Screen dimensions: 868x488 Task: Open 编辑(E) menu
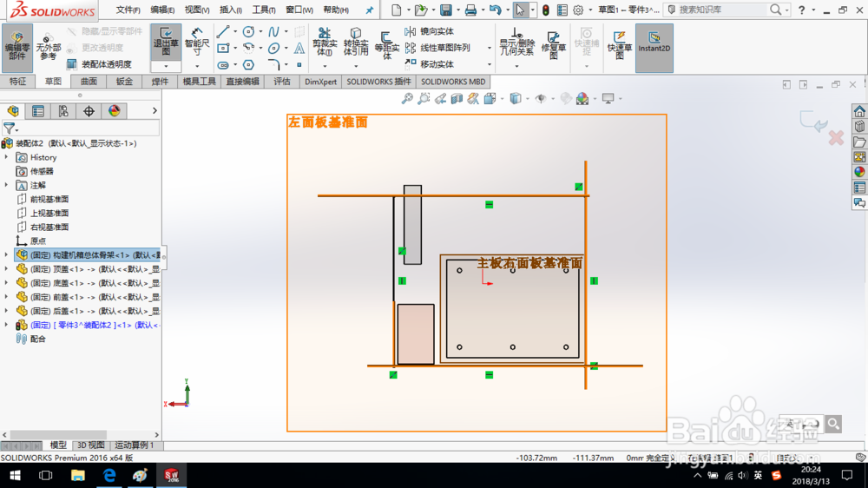pyautogui.click(x=162, y=10)
